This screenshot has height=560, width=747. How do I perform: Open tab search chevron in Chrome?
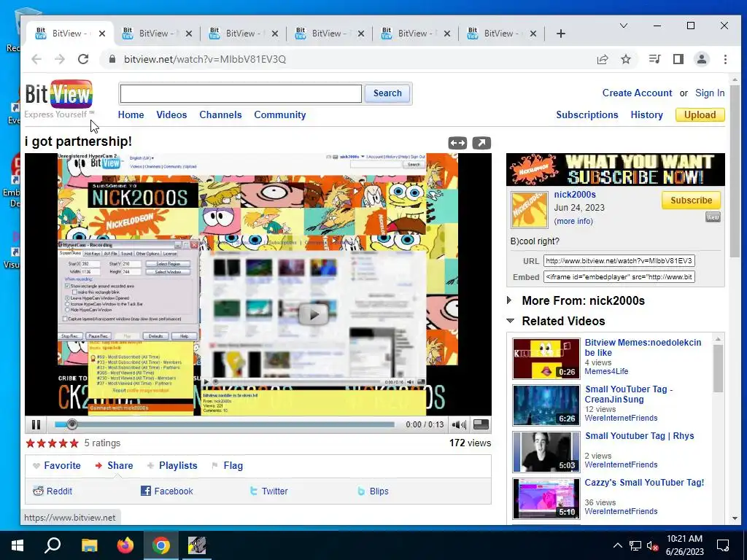point(623,26)
